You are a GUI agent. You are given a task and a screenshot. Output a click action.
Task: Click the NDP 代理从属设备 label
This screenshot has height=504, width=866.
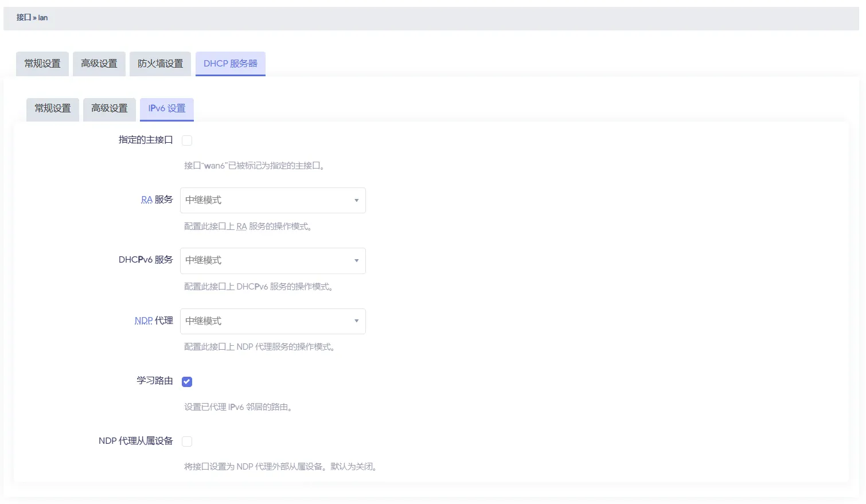136,441
